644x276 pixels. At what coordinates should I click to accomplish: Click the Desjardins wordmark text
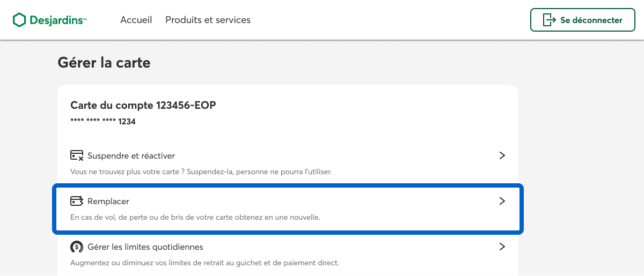click(57, 20)
